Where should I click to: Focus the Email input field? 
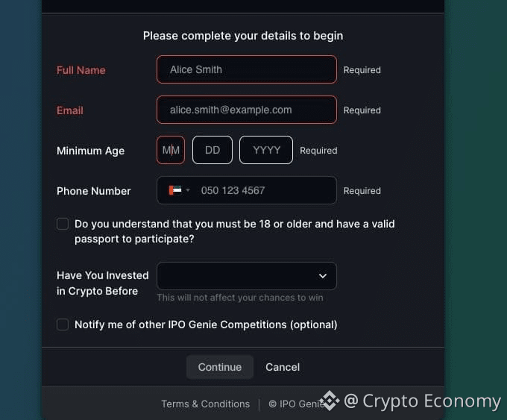[x=246, y=110]
